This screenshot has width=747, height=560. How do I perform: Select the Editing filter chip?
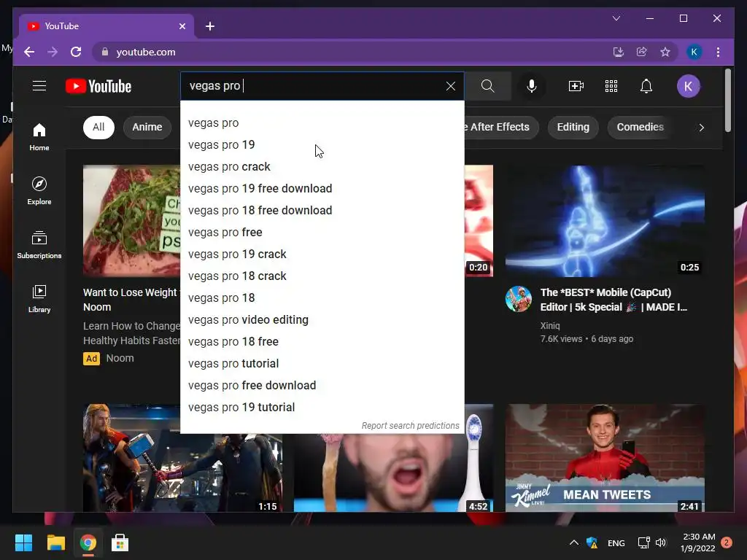click(573, 127)
